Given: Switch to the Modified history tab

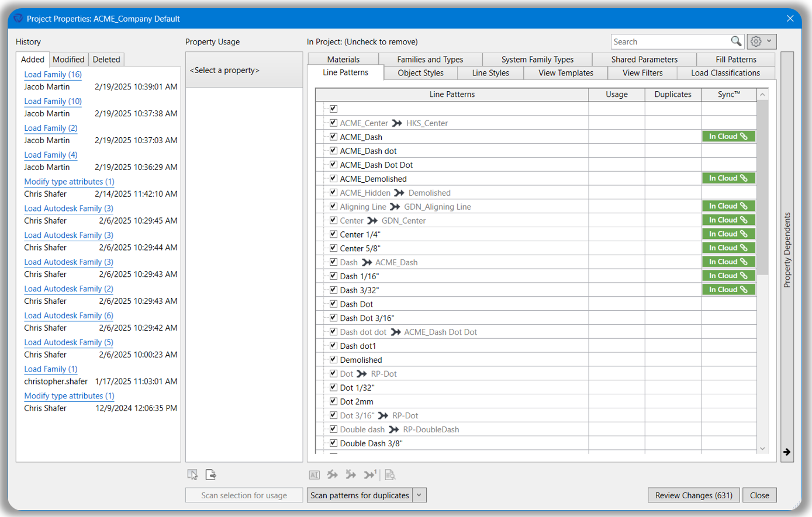Looking at the screenshot, I should click(x=68, y=60).
